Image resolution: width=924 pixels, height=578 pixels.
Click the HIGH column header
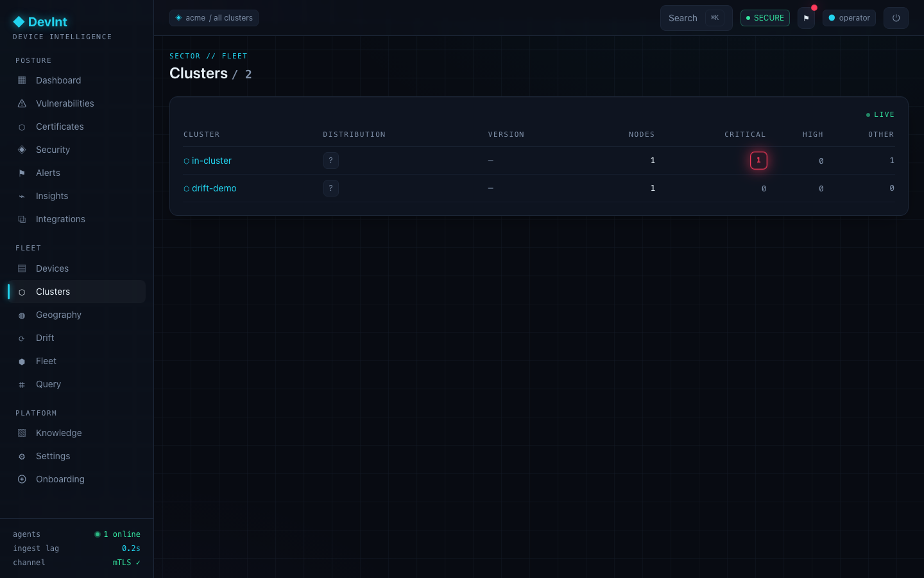813,134
